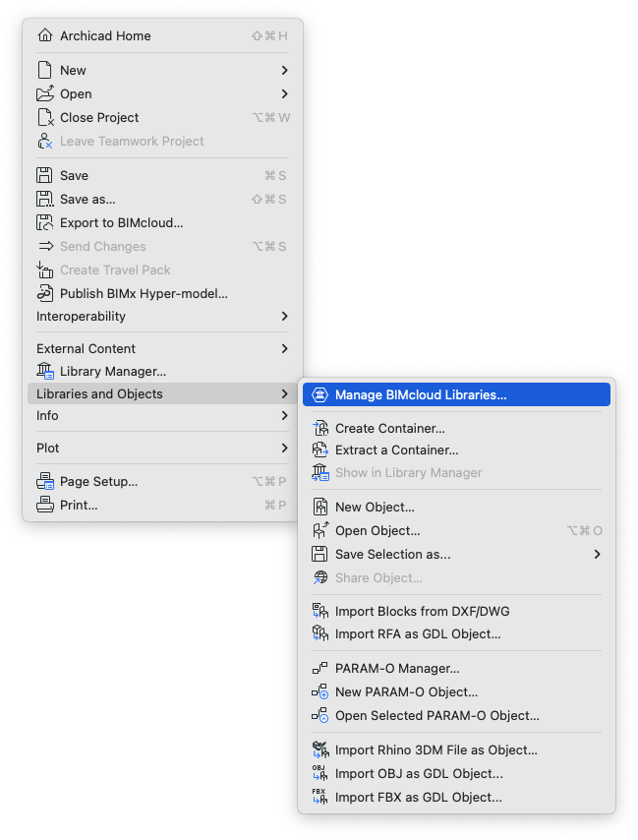
Task: Click the Print printer icon
Action: pyautogui.click(x=45, y=505)
